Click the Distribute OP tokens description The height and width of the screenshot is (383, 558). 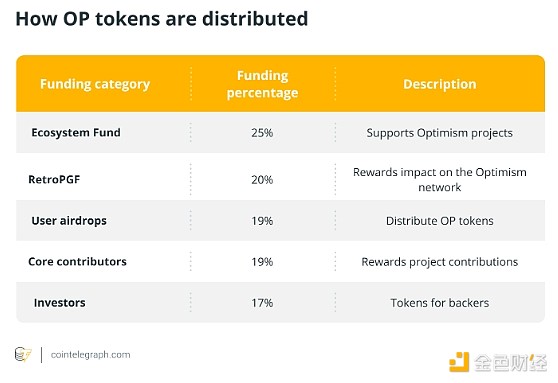coord(439,221)
